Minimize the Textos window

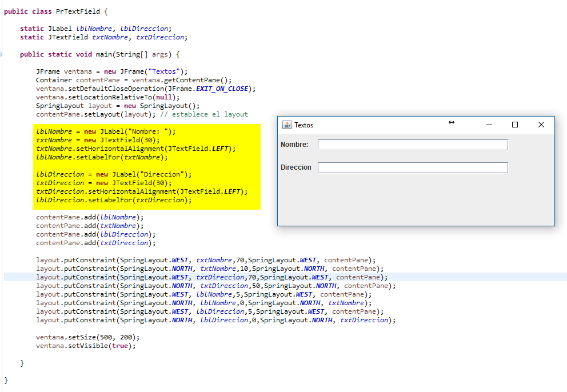click(489, 125)
